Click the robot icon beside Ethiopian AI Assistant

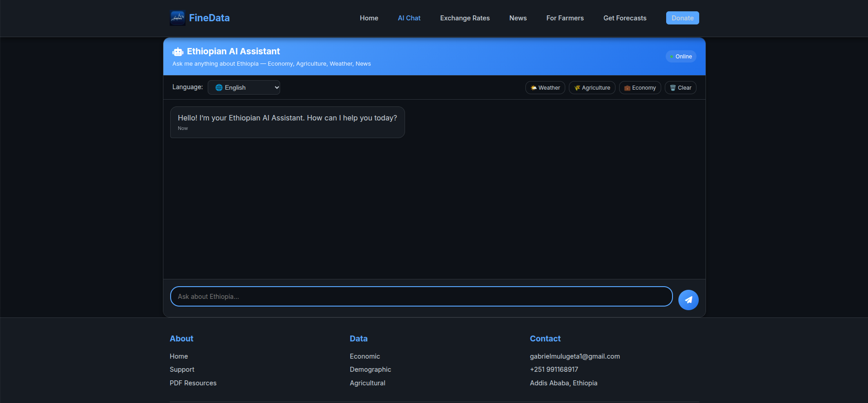point(178,52)
